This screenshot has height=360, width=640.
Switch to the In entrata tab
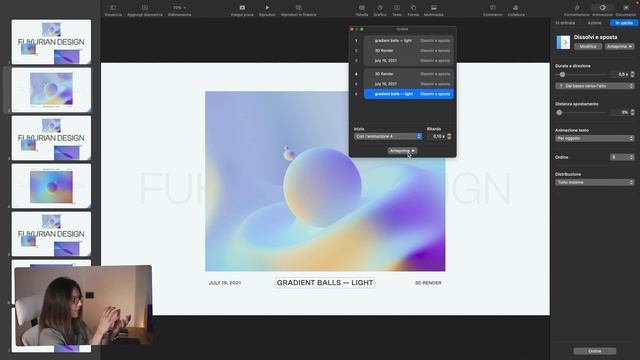click(x=565, y=23)
